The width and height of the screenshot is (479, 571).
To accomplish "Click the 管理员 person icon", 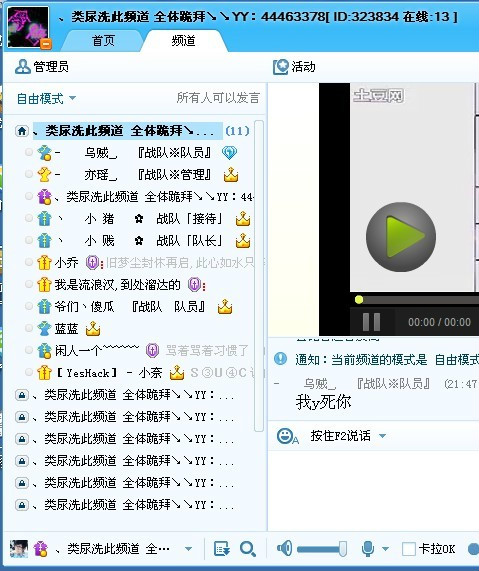I will pos(23,67).
